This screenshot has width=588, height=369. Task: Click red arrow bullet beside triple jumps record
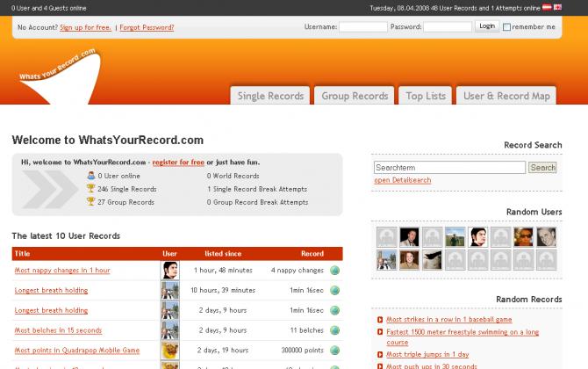pyautogui.click(x=380, y=354)
